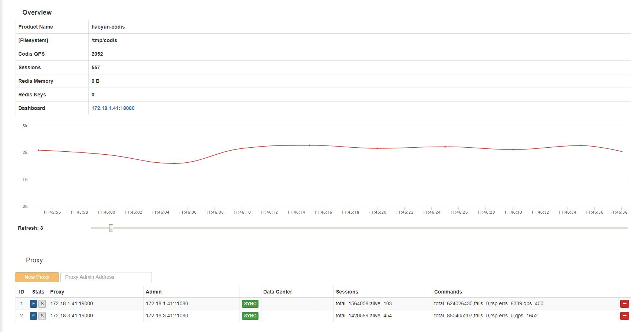Click the Stats column header

tap(38, 292)
